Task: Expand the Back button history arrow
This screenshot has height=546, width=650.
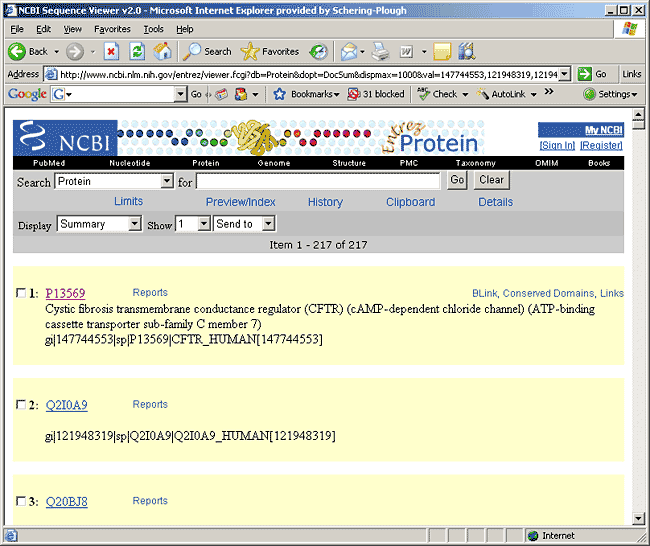Action: coord(57,52)
